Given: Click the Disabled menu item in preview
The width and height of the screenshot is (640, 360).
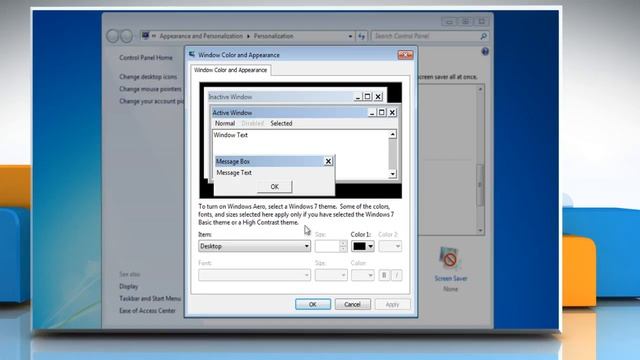Looking at the screenshot, I should point(253,123).
